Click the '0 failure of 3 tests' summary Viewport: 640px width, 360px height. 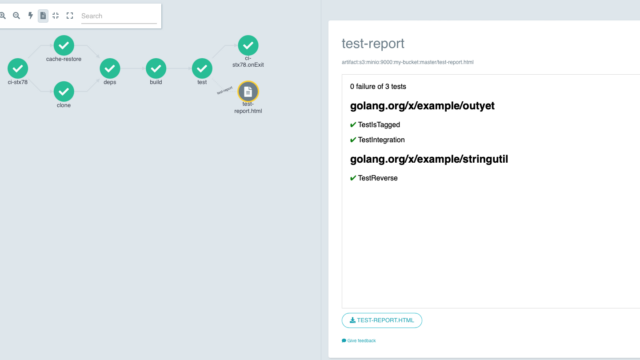[378, 87]
